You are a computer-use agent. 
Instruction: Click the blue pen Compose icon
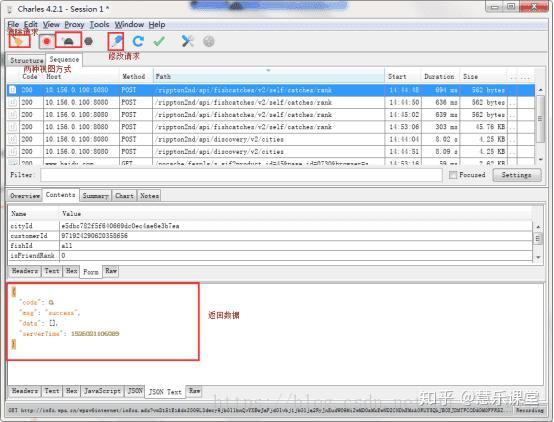(x=116, y=41)
